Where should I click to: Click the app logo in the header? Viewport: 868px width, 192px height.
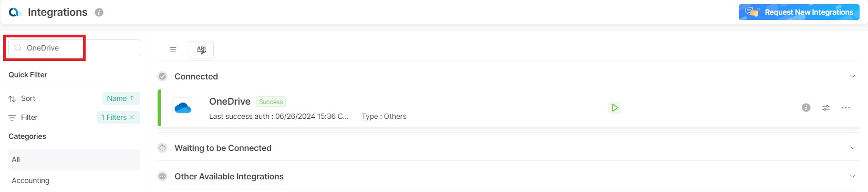pyautogui.click(x=15, y=12)
